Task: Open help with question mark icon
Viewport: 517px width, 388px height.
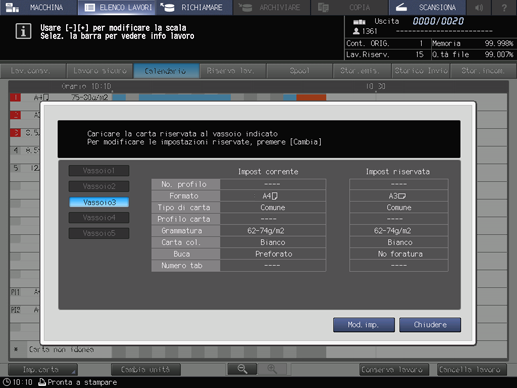Action: (x=504, y=7)
